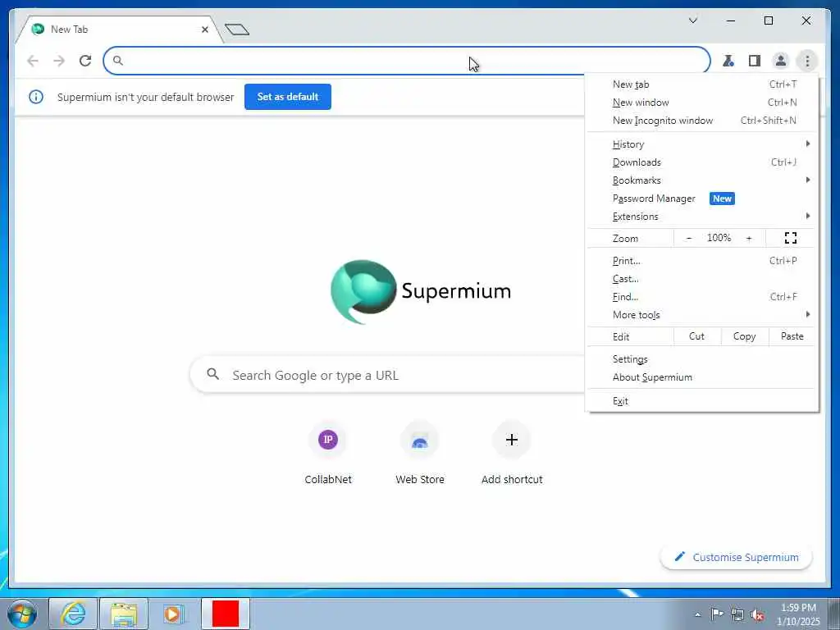
Task: Click the taskbar clock showing 1:59 PM
Action: tap(798, 614)
